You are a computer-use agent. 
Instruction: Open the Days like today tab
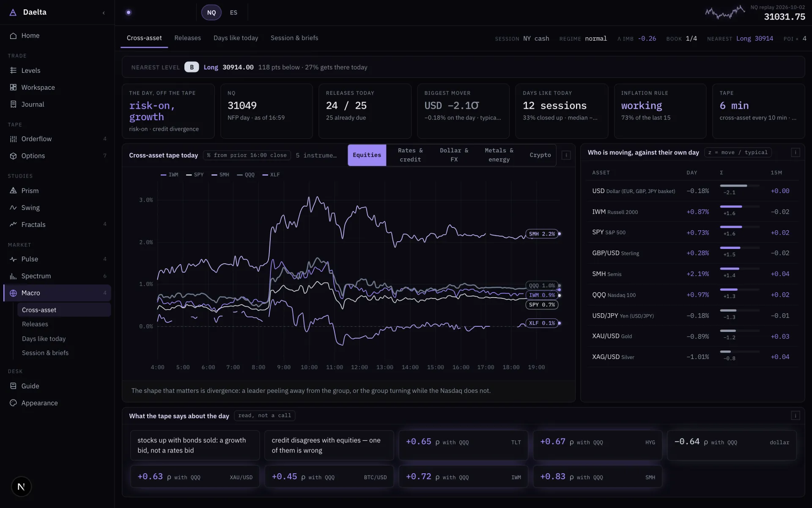click(236, 38)
